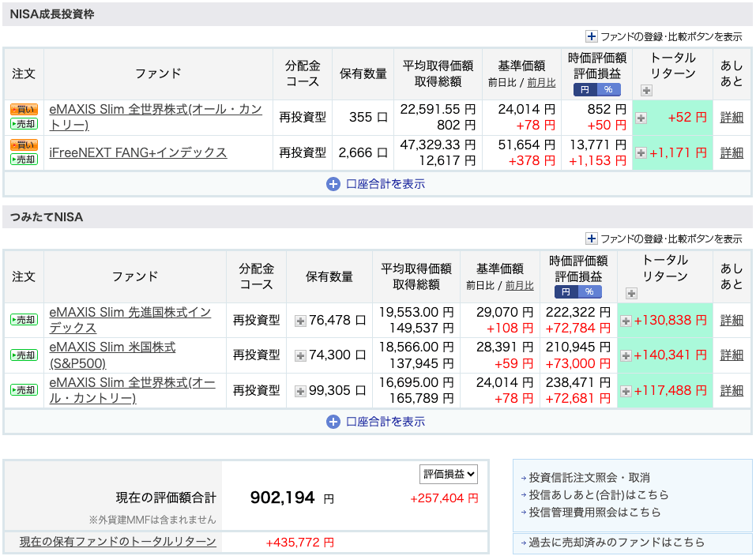Open the 評価損益 dropdown selector
This screenshot has width=756, height=556.
(448, 474)
